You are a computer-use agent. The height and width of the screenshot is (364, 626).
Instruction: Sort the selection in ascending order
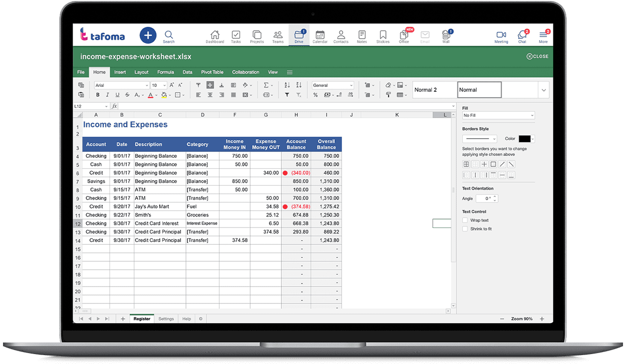[x=287, y=85]
